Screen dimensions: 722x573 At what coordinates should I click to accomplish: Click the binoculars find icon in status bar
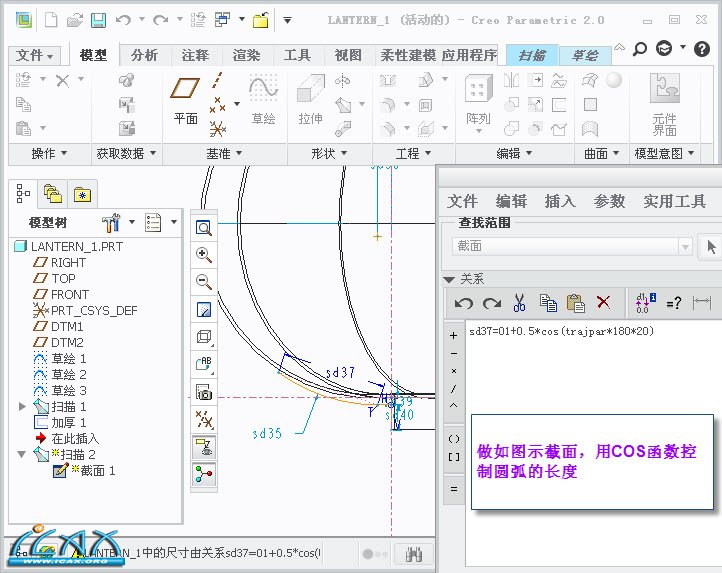click(x=412, y=553)
